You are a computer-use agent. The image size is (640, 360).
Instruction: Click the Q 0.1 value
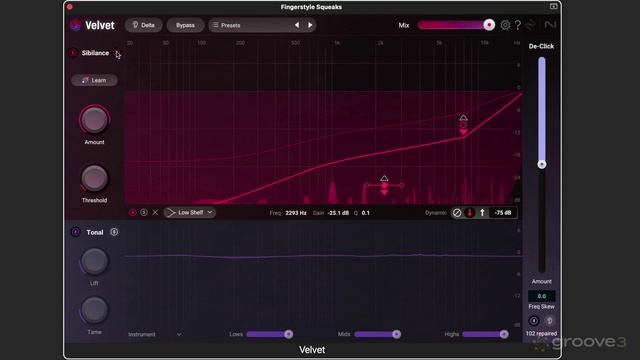[366, 213]
